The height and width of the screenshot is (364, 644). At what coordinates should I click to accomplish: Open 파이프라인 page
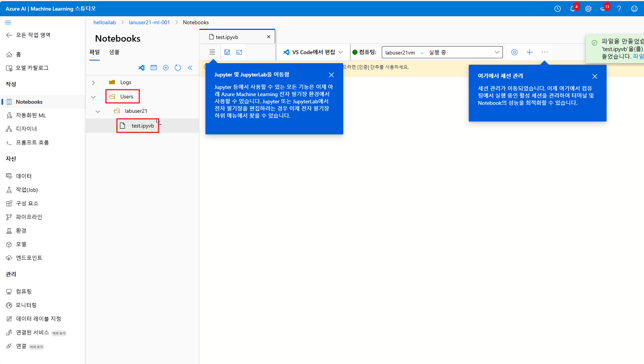tap(43, 217)
